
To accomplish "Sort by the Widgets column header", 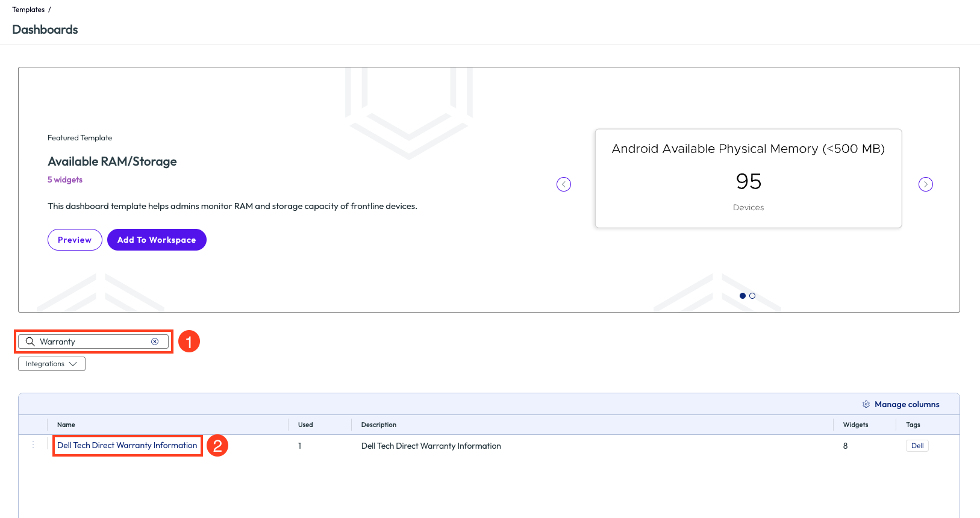I will click(855, 425).
